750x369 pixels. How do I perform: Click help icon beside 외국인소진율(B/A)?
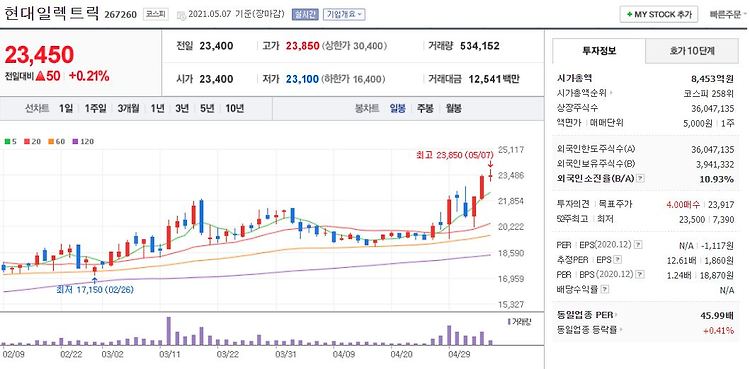(x=641, y=179)
